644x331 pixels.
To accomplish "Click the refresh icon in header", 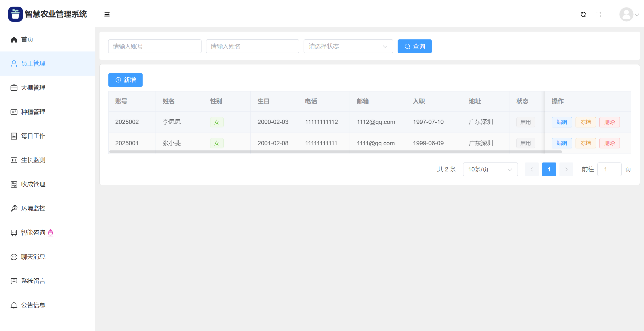I will (583, 14).
